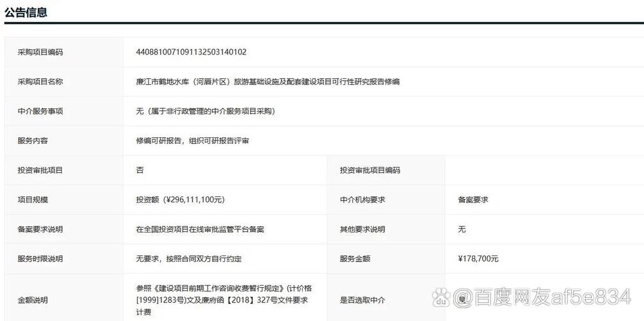Viewport: 644px width, 321px height.
Task: Click the 采购项目名称 label
Action: 40,82
